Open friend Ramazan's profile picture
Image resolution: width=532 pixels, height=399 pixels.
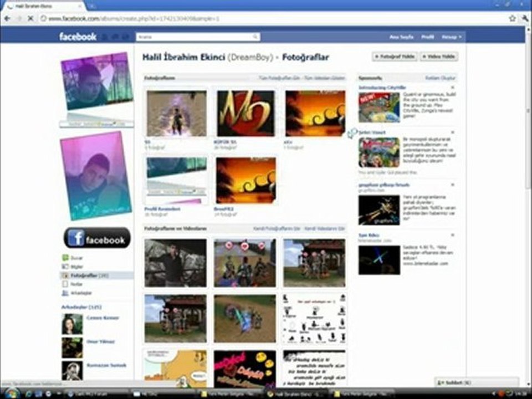point(72,371)
